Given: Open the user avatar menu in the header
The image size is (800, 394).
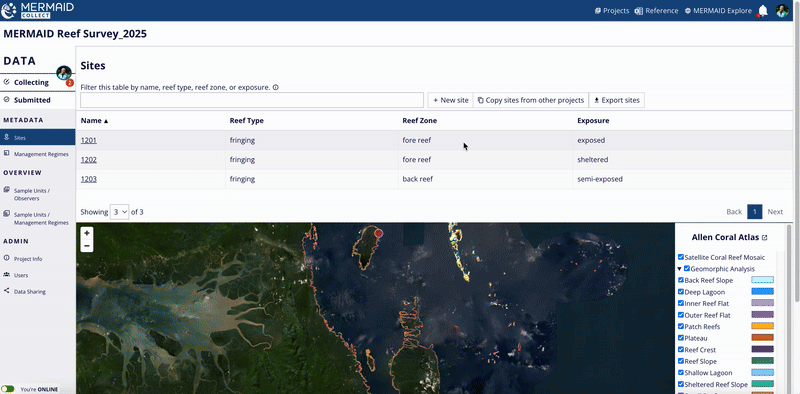Looking at the screenshot, I should pos(782,11).
